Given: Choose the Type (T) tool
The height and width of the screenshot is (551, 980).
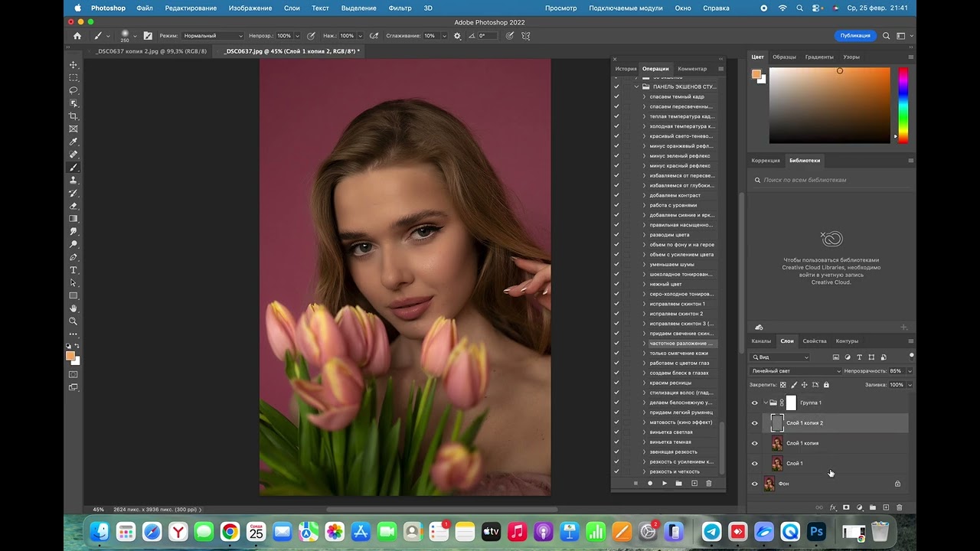Looking at the screenshot, I should (73, 270).
